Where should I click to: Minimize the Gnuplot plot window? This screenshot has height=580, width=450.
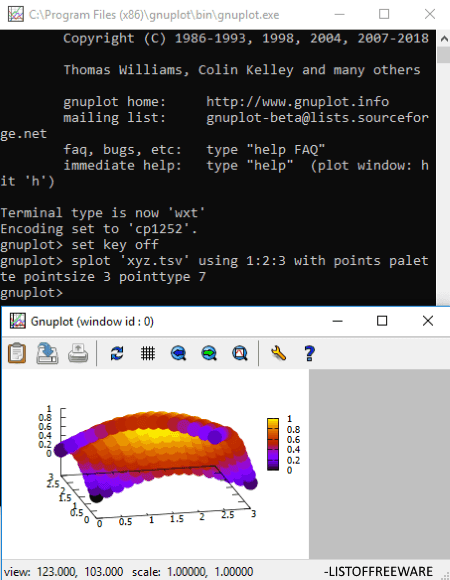338,321
